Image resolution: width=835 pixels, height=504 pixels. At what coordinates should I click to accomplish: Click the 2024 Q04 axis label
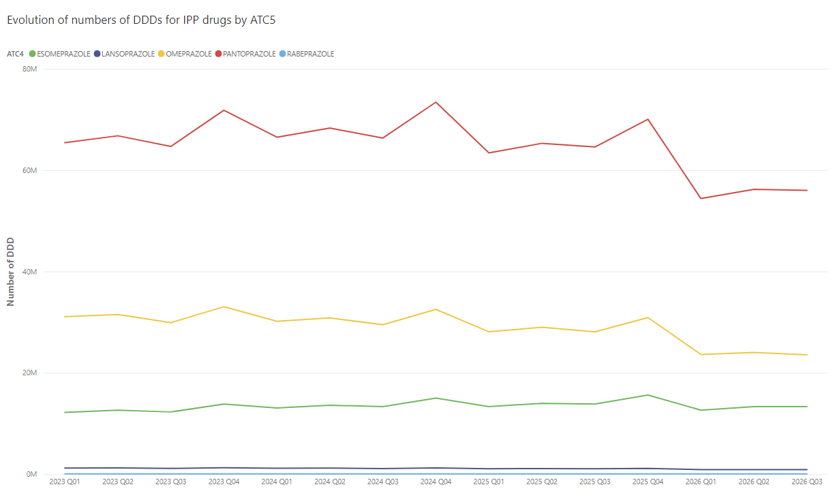436,482
